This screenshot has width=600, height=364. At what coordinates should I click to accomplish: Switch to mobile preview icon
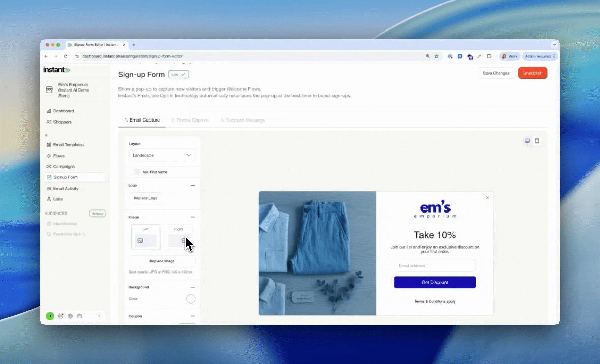tap(537, 141)
